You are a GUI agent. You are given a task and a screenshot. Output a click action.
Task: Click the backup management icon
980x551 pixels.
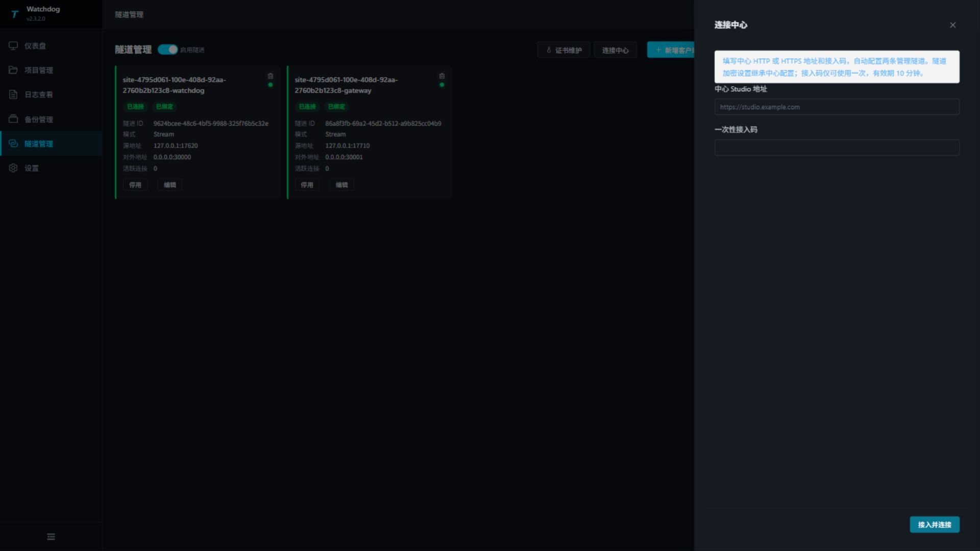coord(13,119)
